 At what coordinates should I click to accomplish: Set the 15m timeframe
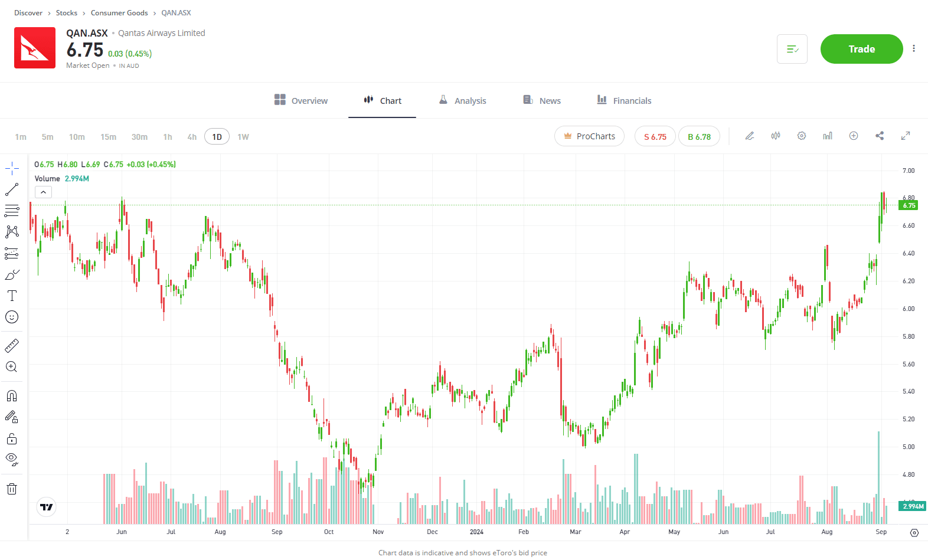(108, 137)
